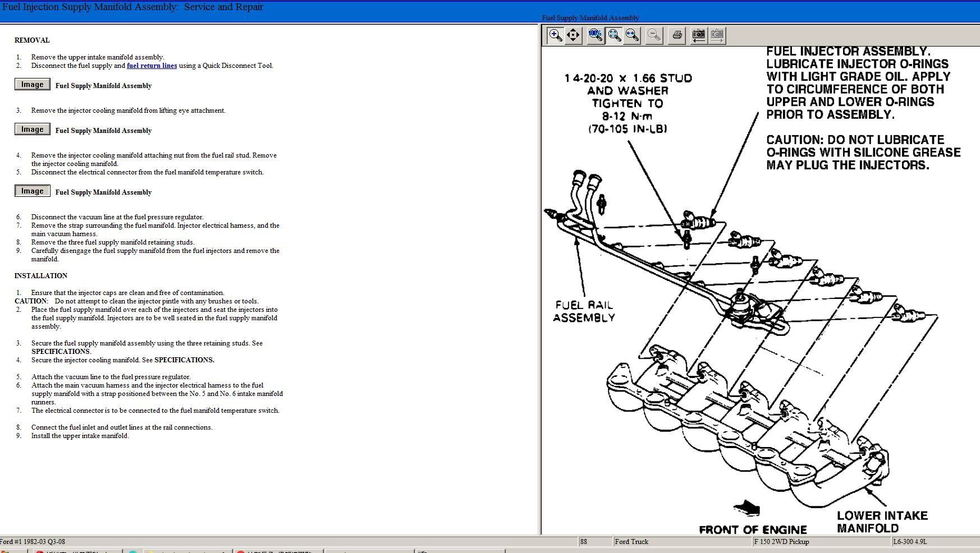
Task: Click the 'Ford Truck' status bar field
Action: pyautogui.click(x=631, y=542)
